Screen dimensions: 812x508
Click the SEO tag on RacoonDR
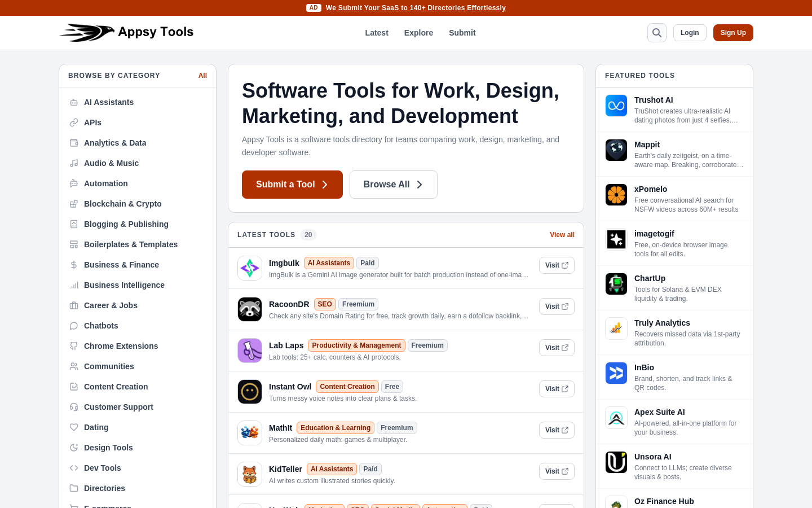coord(325,304)
